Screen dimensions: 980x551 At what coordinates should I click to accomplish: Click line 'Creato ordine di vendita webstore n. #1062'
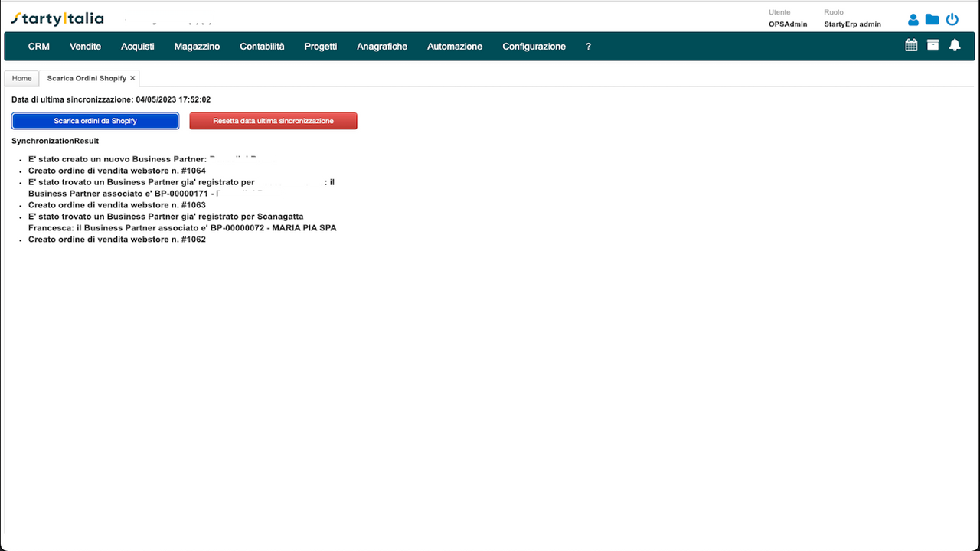tap(117, 240)
